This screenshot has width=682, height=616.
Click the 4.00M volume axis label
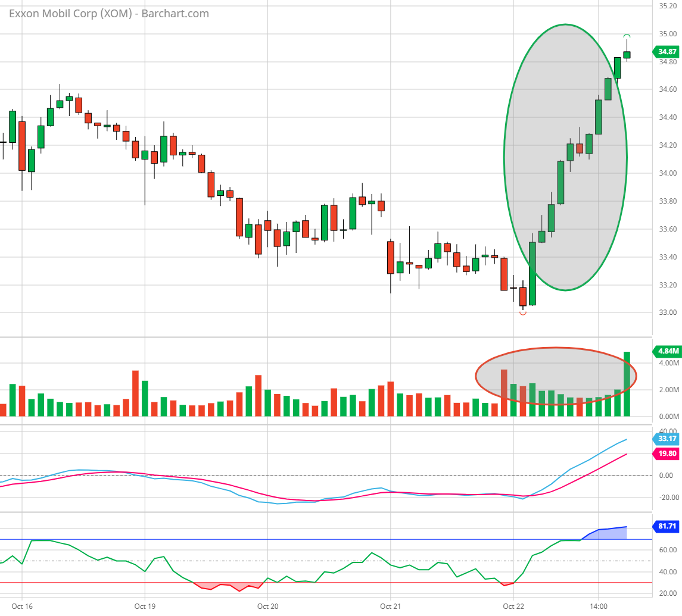[x=669, y=363]
